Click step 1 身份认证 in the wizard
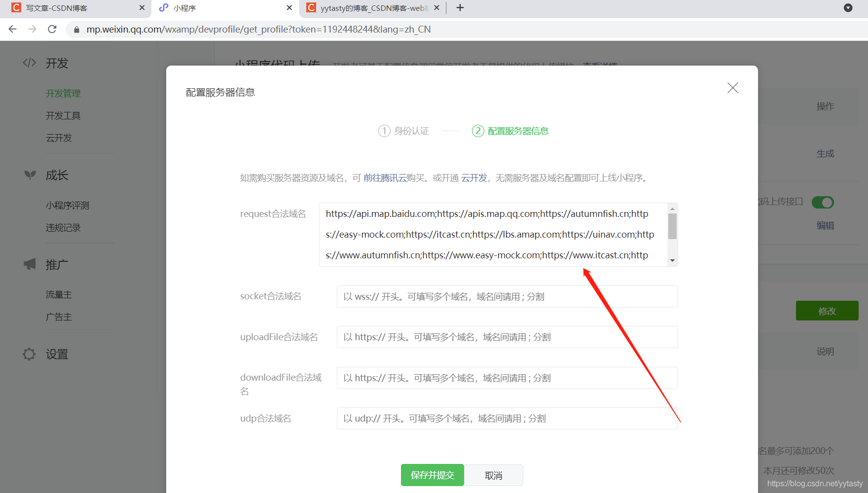Screen dimensions: 868x493 403,131
